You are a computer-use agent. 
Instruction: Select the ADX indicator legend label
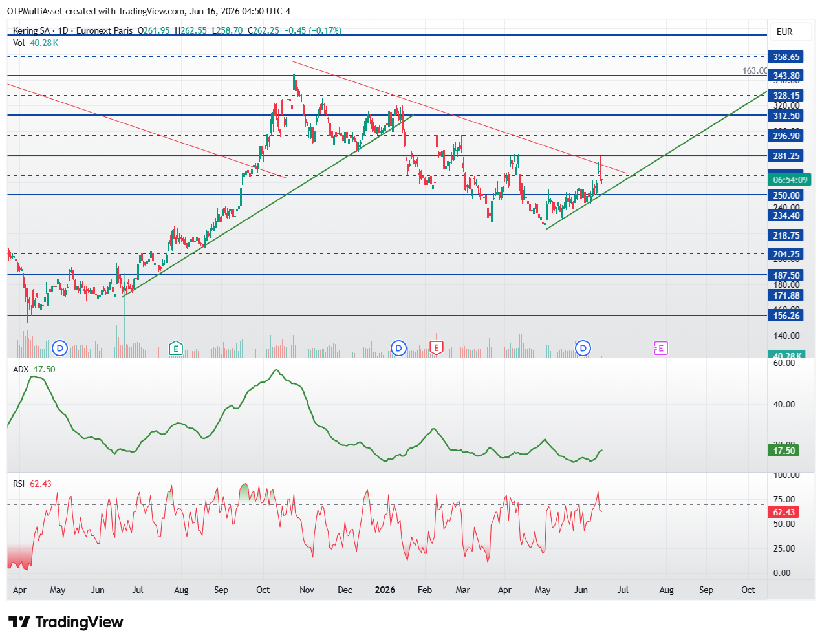(x=21, y=369)
